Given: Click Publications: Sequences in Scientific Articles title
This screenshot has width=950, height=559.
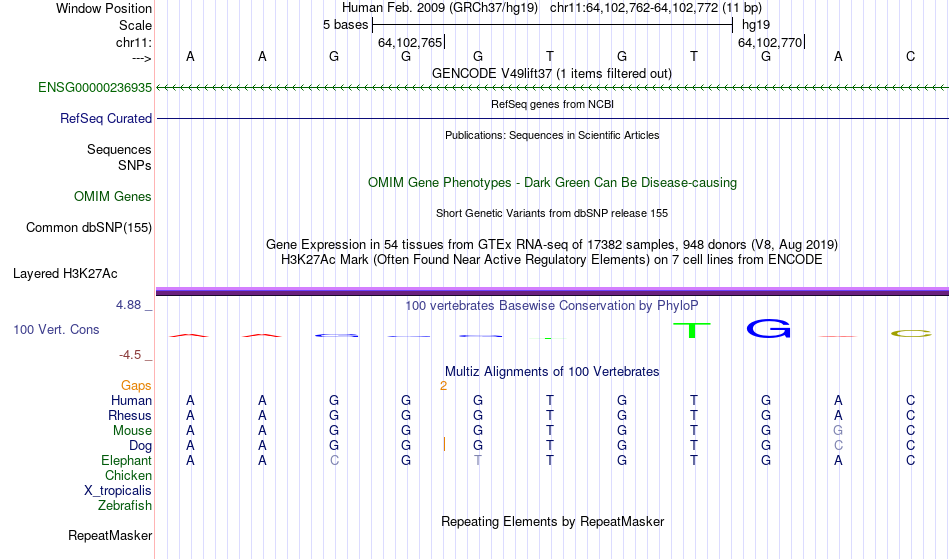Looking at the screenshot, I should point(552,135).
